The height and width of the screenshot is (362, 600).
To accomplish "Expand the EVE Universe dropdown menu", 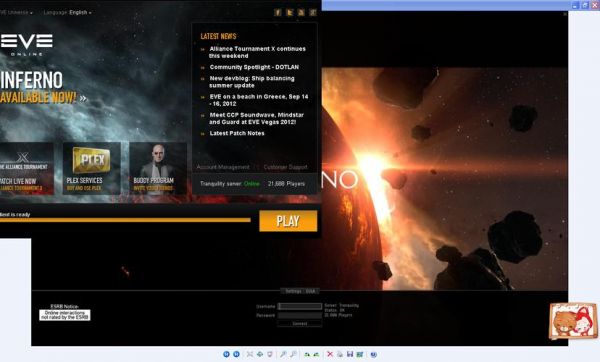I will pyautogui.click(x=15, y=12).
